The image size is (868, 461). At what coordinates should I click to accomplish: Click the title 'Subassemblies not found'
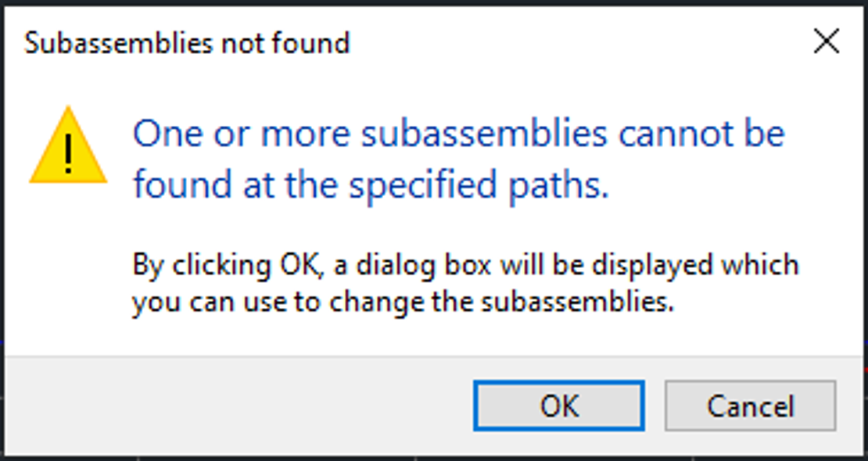coord(188,43)
